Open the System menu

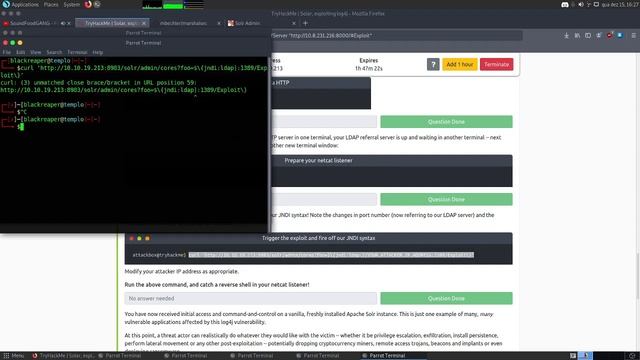72,4
